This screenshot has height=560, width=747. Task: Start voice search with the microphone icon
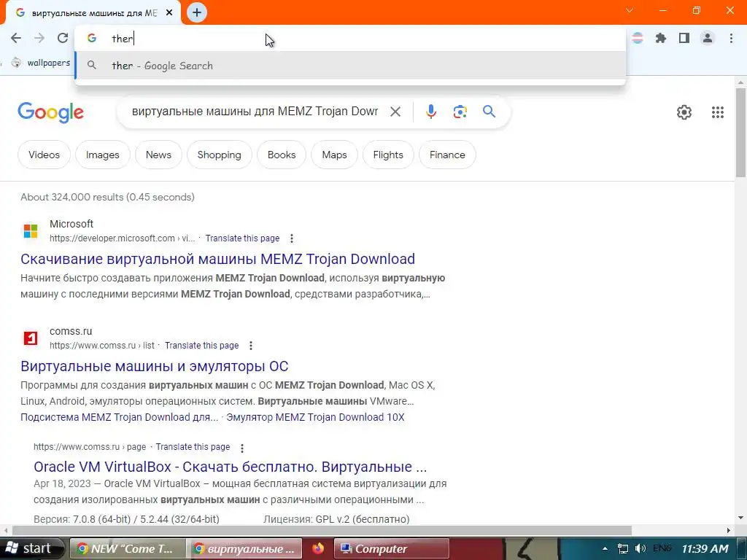pyautogui.click(x=430, y=112)
